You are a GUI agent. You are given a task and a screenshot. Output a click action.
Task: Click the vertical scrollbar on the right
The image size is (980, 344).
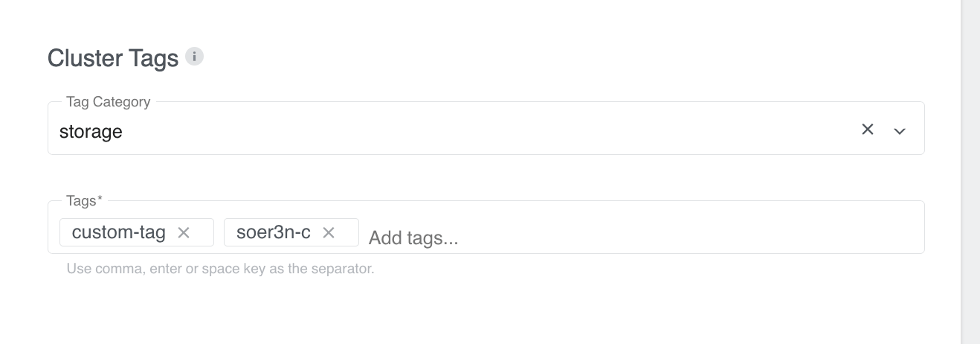[970, 171]
